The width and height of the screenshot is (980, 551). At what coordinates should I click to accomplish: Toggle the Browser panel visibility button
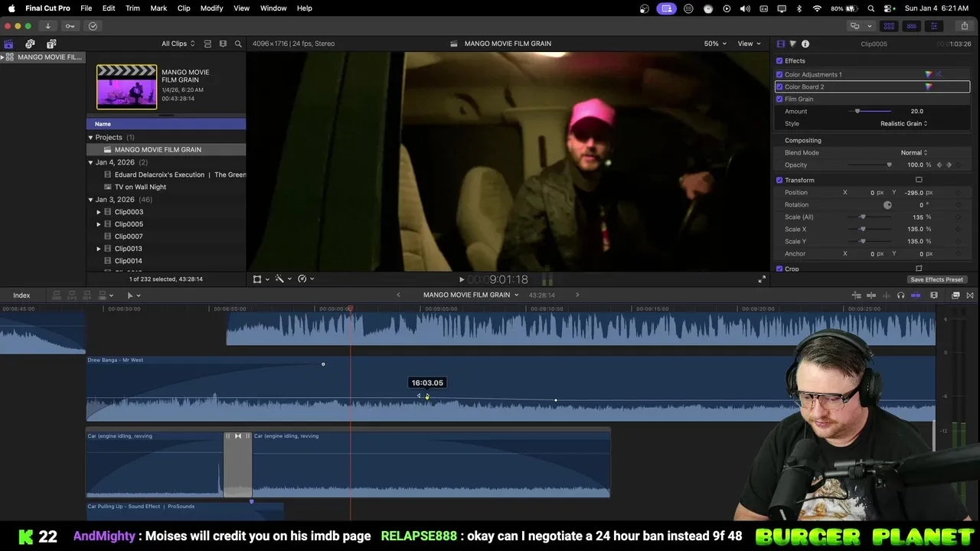889,26
